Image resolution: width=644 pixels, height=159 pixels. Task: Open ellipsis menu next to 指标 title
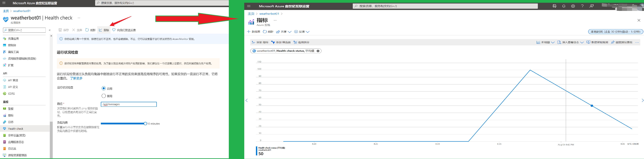tap(275, 20)
